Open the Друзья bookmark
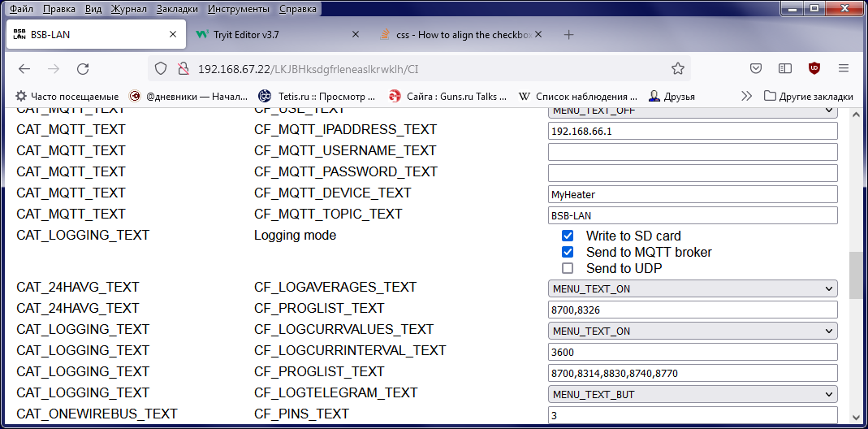The width and height of the screenshot is (868, 429). pos(672,97)
